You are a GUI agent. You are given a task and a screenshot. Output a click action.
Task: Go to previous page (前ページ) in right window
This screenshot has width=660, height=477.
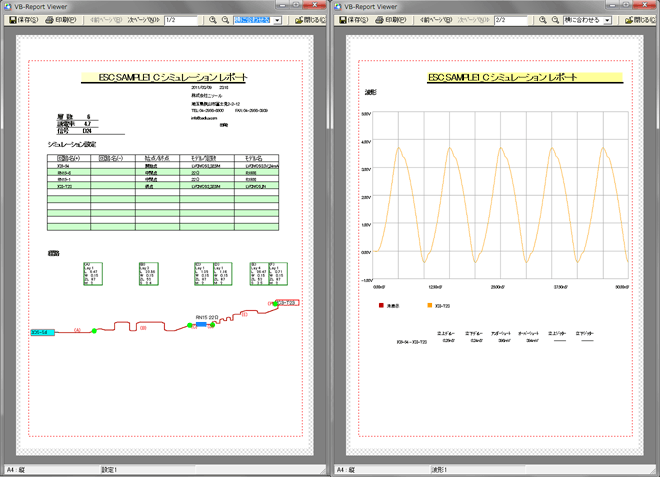436,20
